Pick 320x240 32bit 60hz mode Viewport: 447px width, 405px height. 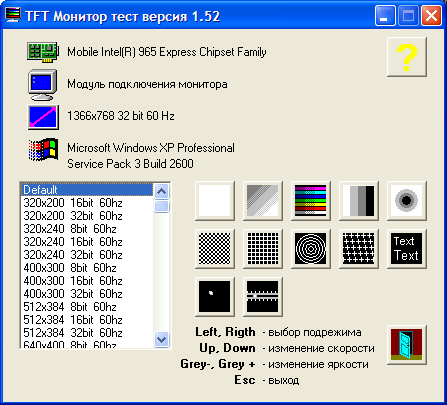click(x=87, y=255)
